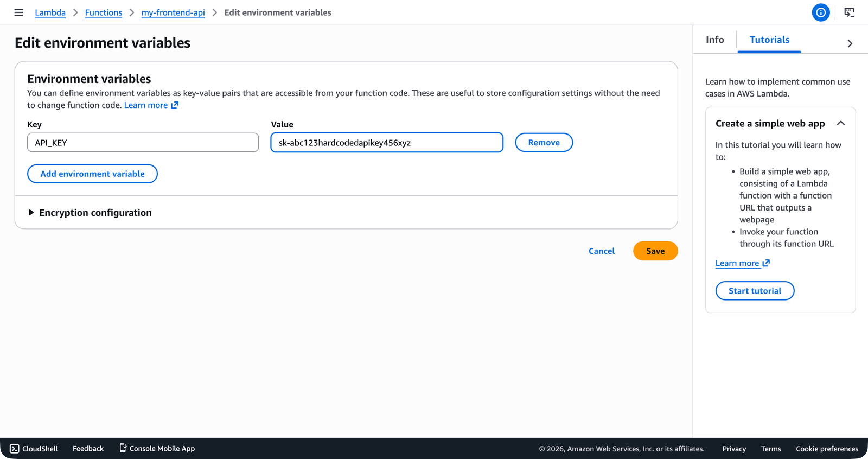Cancel editing environment variables
Viewport: 868px width, 459px height.
click(602, 251)
